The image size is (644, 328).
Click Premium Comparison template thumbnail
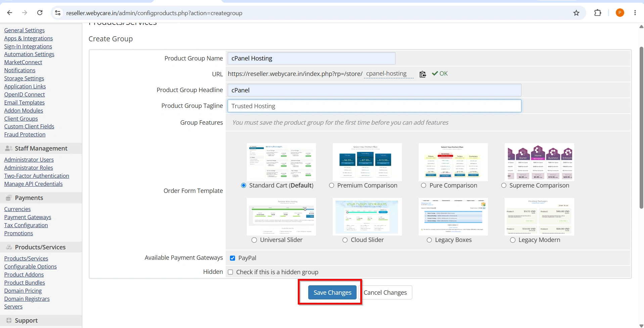[367, 162]
